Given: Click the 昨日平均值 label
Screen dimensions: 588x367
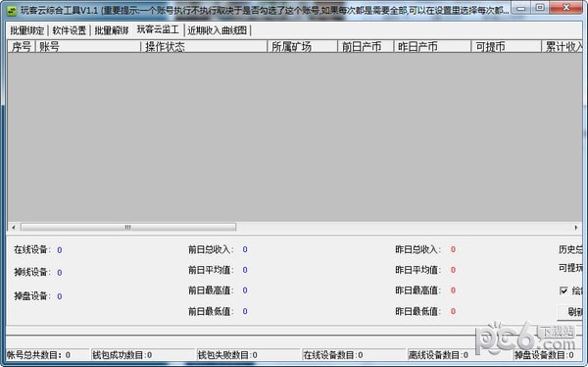Looking at the screenshot, I should pyautogui.click(x=418, y=270).
